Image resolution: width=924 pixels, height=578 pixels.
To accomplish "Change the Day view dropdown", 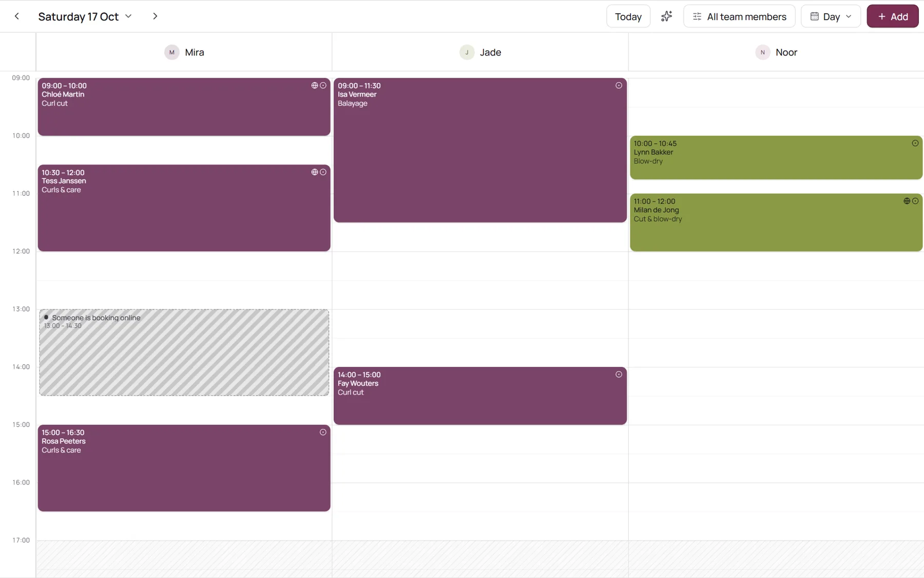I will [831, 16].
